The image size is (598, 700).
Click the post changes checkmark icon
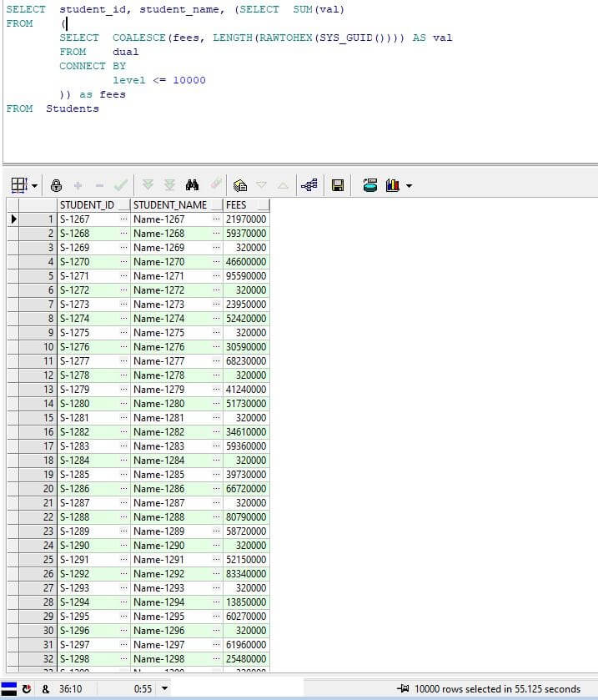pyautogui.click(x=121, y=185)
